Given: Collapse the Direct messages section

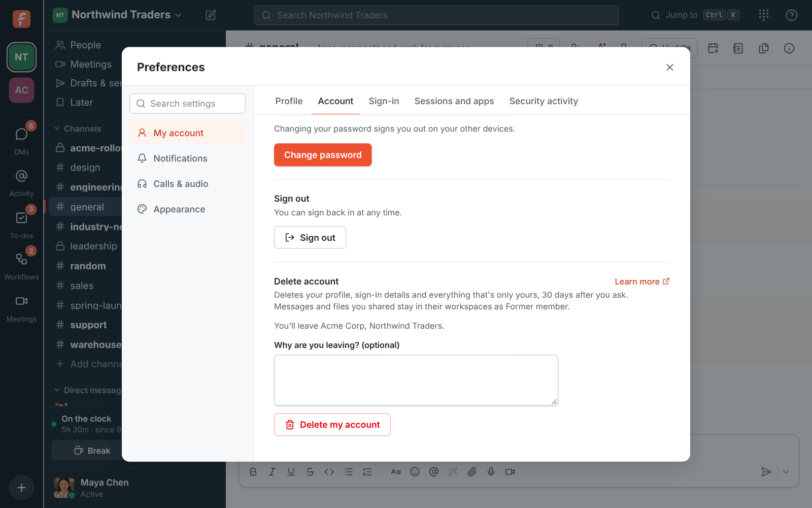Looking at the screenshot, I should click(88, 390).
